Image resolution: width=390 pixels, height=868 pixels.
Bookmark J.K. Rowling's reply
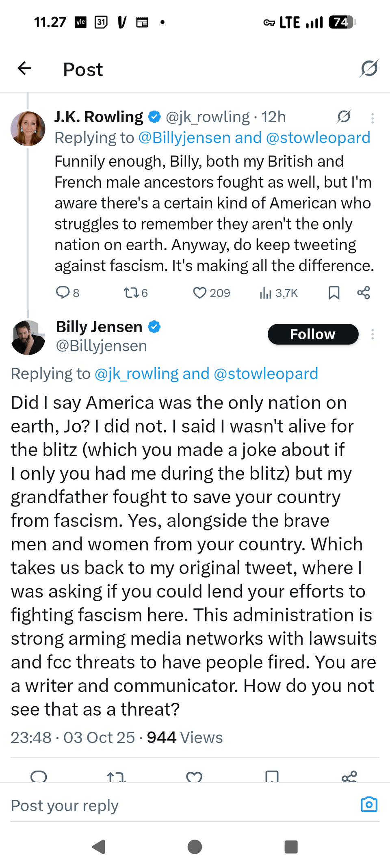pos(334,292)
